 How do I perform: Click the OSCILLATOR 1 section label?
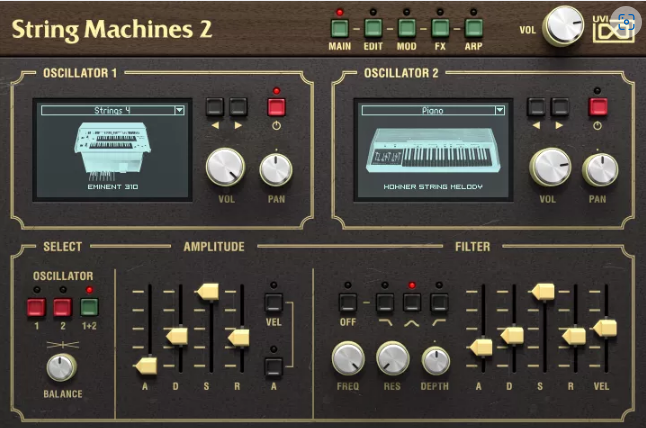[x=80, y=73]
